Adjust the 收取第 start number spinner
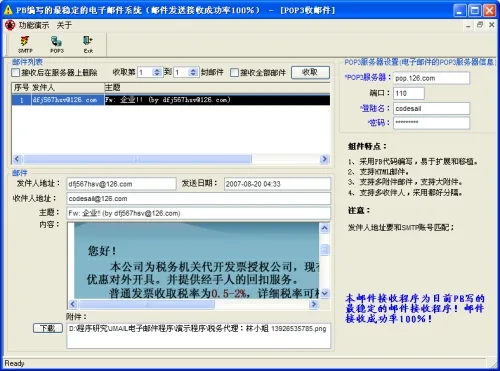 pyautogui.click(x=157, y=72)
